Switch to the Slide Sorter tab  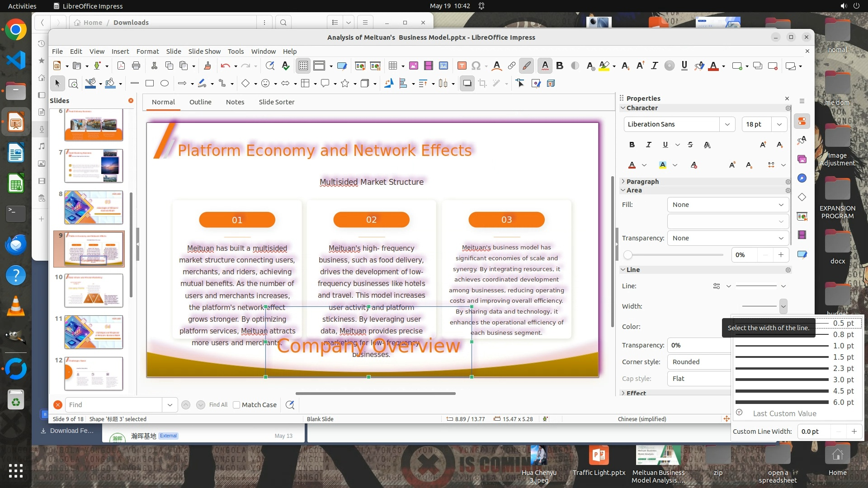(x=276, y=102)
